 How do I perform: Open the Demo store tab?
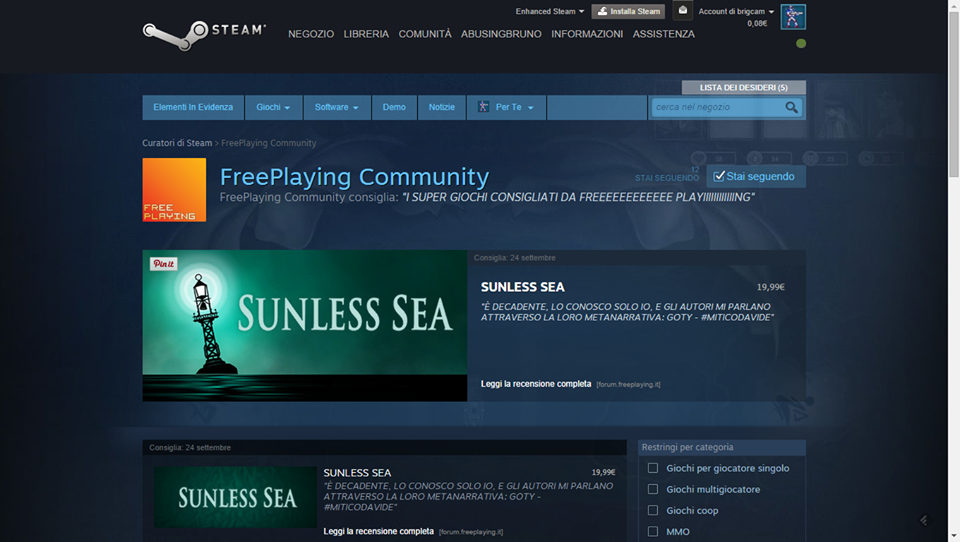coord(394,107)
